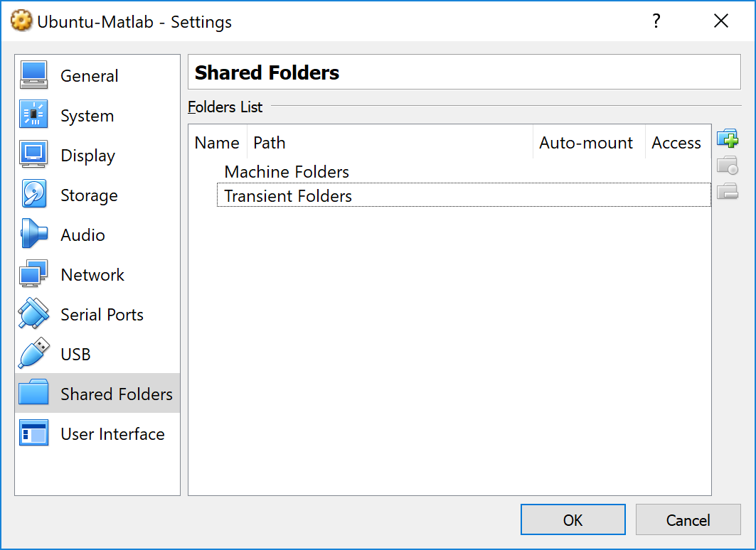Select the Machine Folders row
The image size is (756, 550).
pyautogui.click(x=464, y=171)
